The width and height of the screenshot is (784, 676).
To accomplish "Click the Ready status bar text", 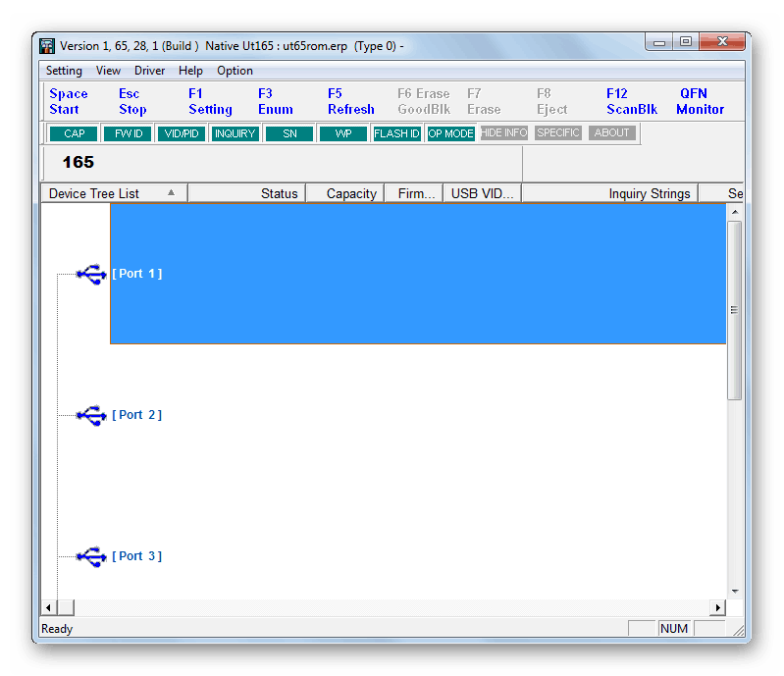I will pyautogui.click(x=57, y=629).
